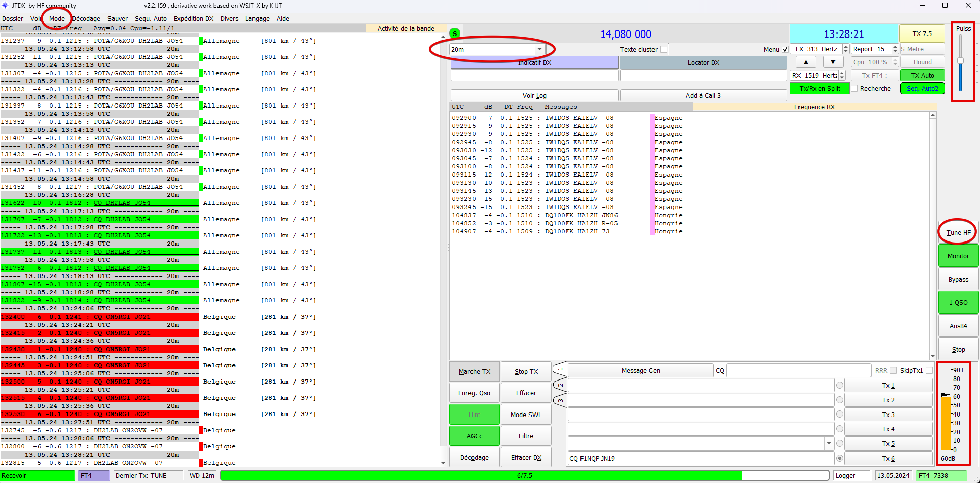Select the Tx 5 radio button
Image resolution: width=980 pixels, height=483 pixels.
[840, 443]
